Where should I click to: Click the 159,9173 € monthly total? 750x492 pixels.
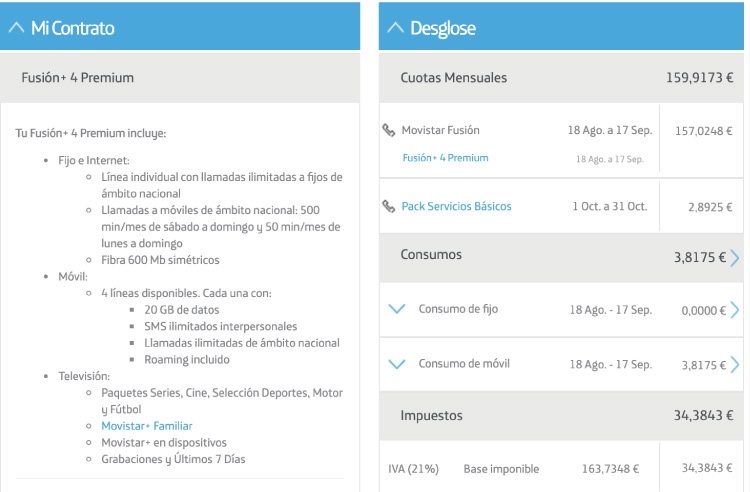pos(700,77)
